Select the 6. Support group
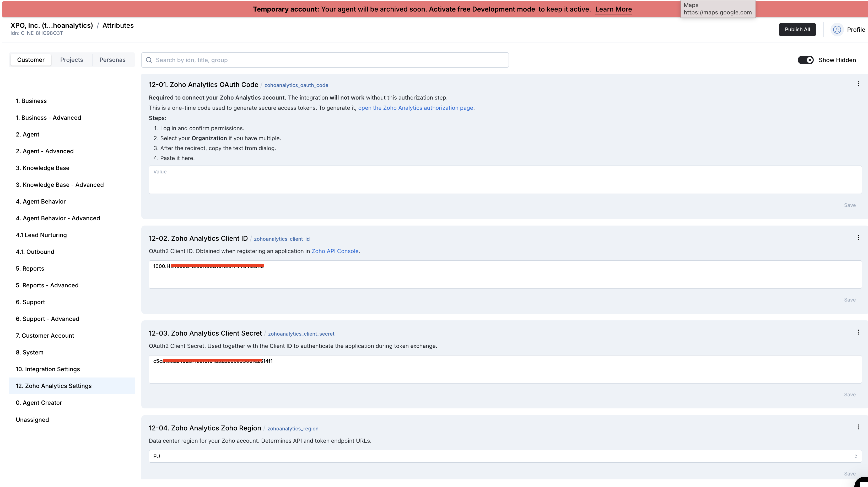Screen dimensions: 868x487 tap(72, 302)
